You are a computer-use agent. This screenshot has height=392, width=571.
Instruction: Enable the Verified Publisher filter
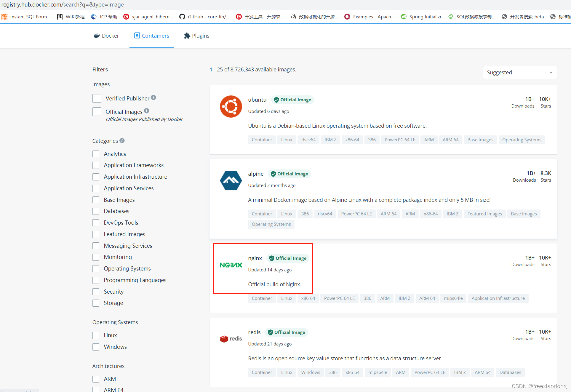point(97,98)
